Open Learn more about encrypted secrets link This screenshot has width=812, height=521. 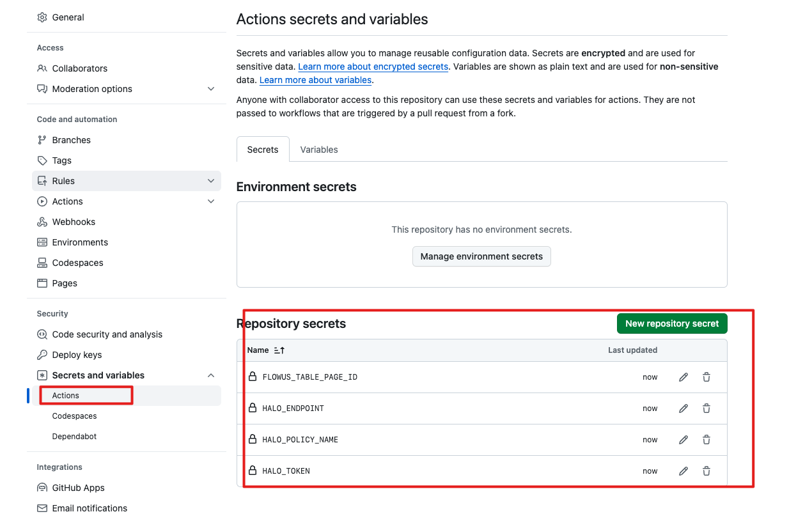tap(373, 66)
